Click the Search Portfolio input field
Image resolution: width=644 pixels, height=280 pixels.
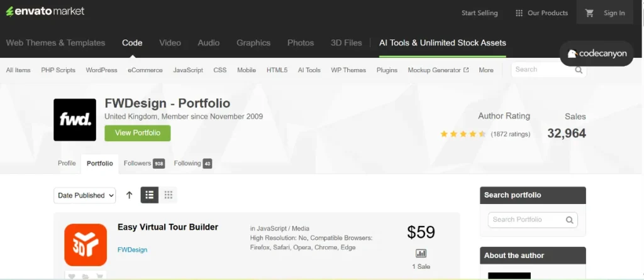525,220
